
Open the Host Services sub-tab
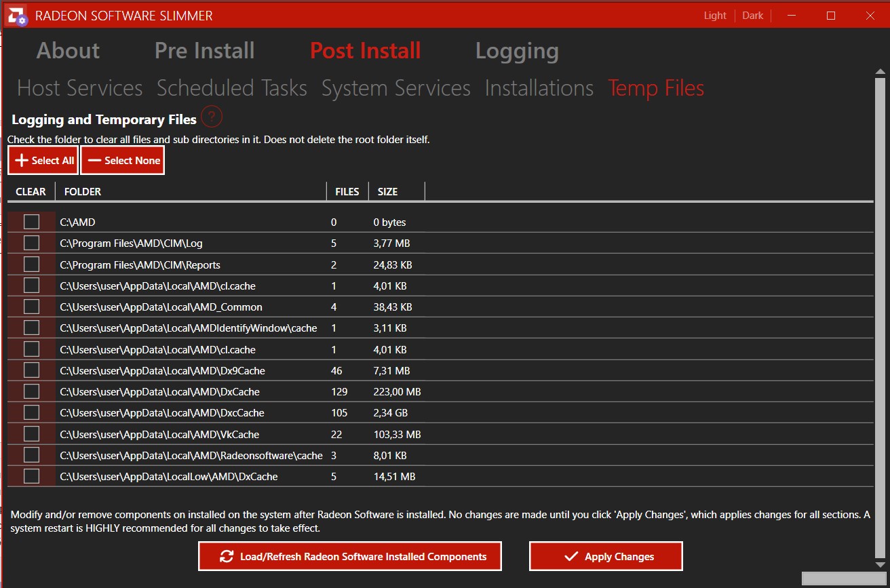pyautogui.click(x=80, y=88)
